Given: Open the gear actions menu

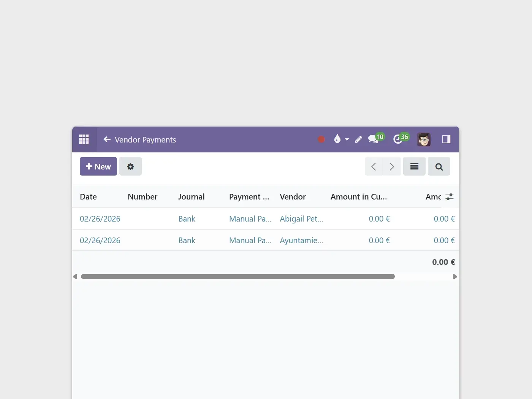Looking at the screenshot, I should (x=130, y=166).
